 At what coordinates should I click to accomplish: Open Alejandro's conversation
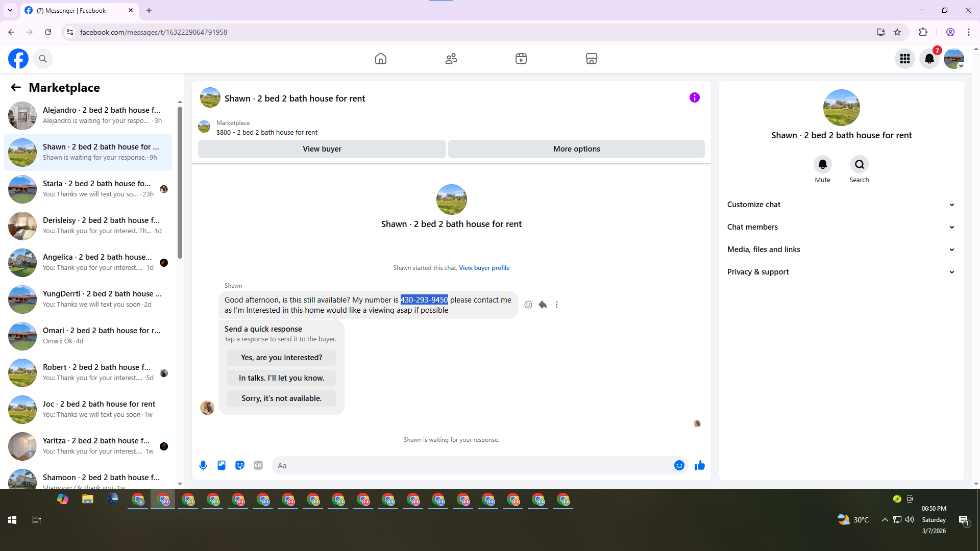[88, 115]
